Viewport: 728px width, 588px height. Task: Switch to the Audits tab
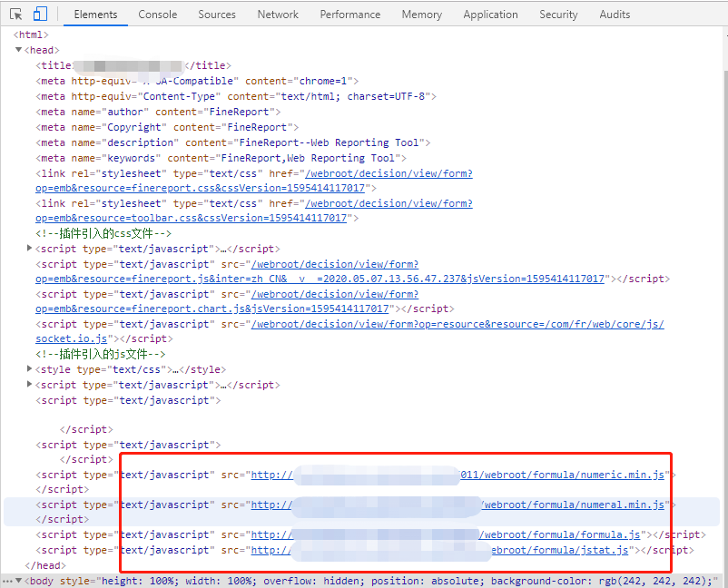pos(615,15)
